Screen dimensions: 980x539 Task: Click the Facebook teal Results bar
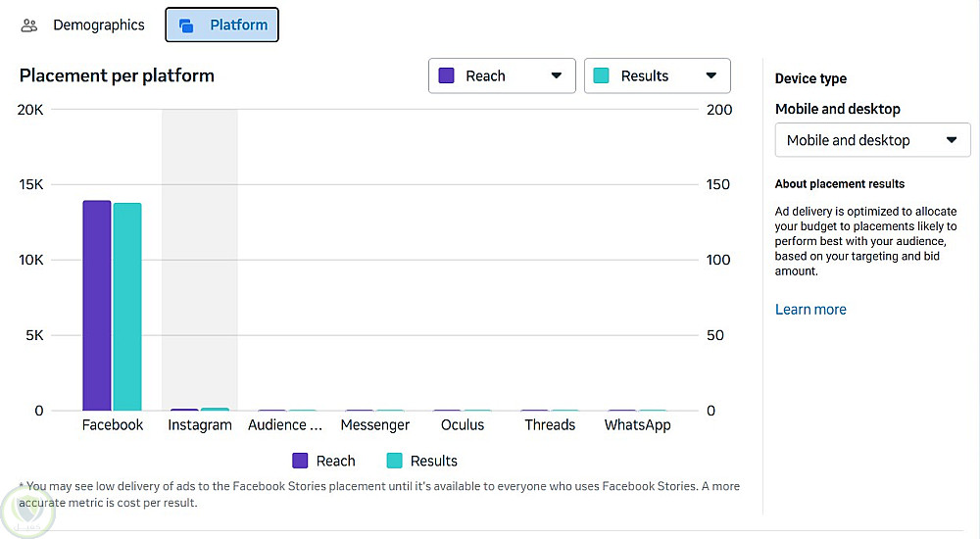pyautogui.click(x=127, y=306)
